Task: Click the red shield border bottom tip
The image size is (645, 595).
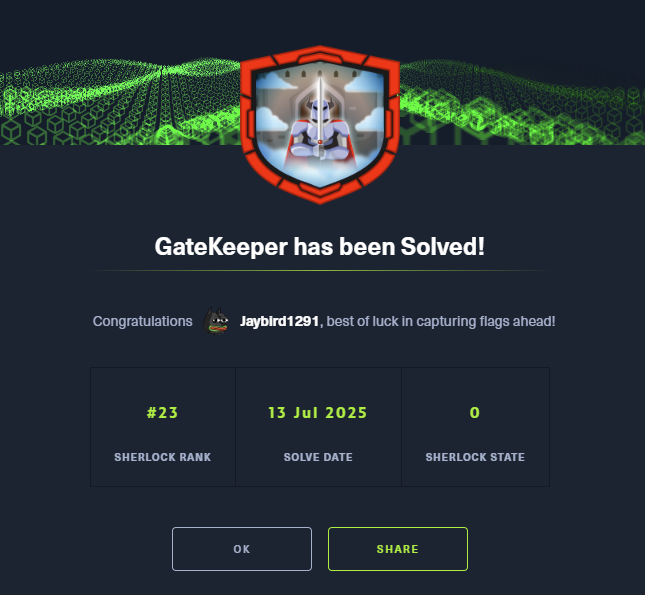Action: 320,197
